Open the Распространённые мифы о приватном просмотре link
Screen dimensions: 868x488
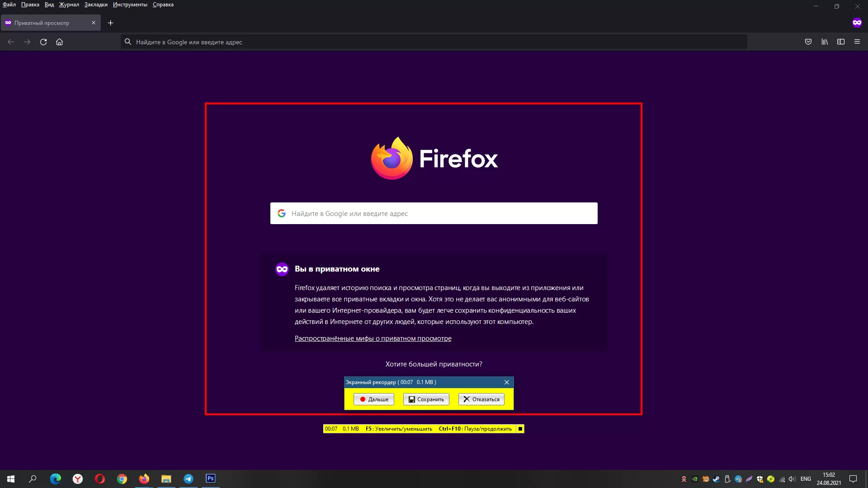[x=373, y=338]
